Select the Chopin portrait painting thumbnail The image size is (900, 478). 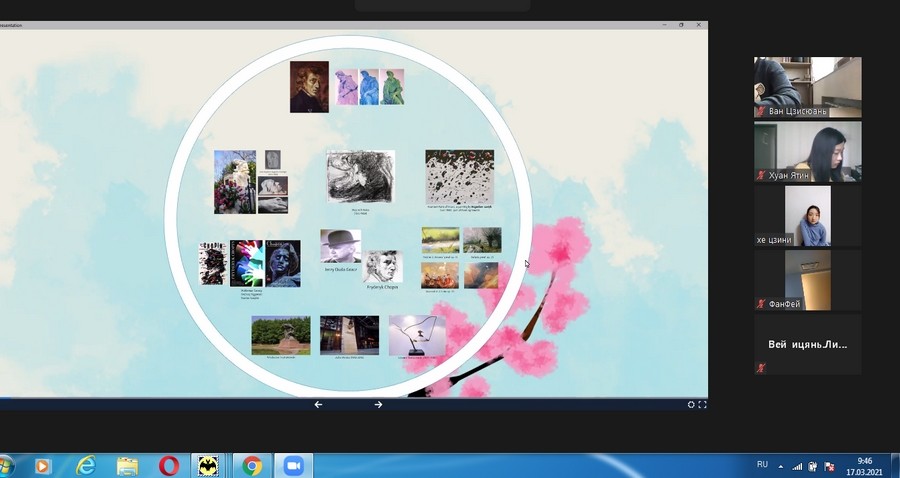click(x=309, y=86)
